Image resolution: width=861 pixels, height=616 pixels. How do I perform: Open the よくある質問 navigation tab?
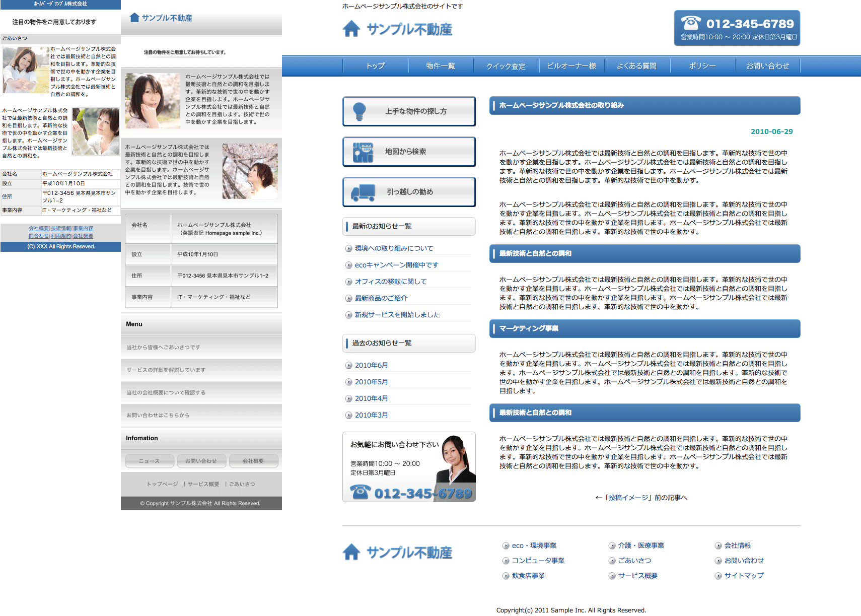636,66
